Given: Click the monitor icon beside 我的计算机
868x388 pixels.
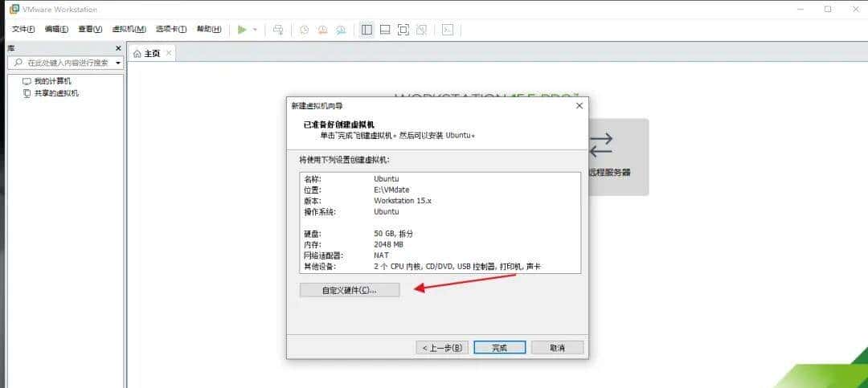Looking at the screenshot, I should (27, 81).
